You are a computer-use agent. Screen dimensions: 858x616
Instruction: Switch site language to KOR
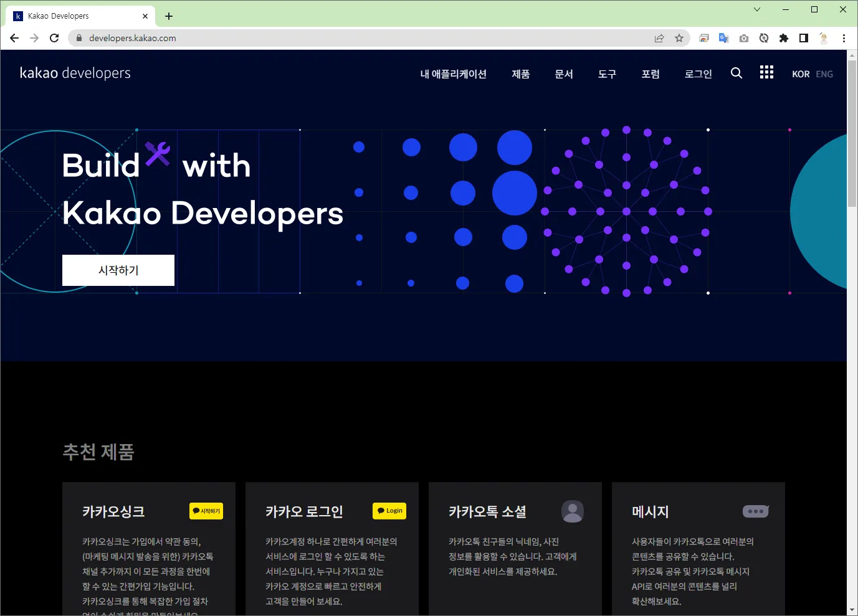801,74
